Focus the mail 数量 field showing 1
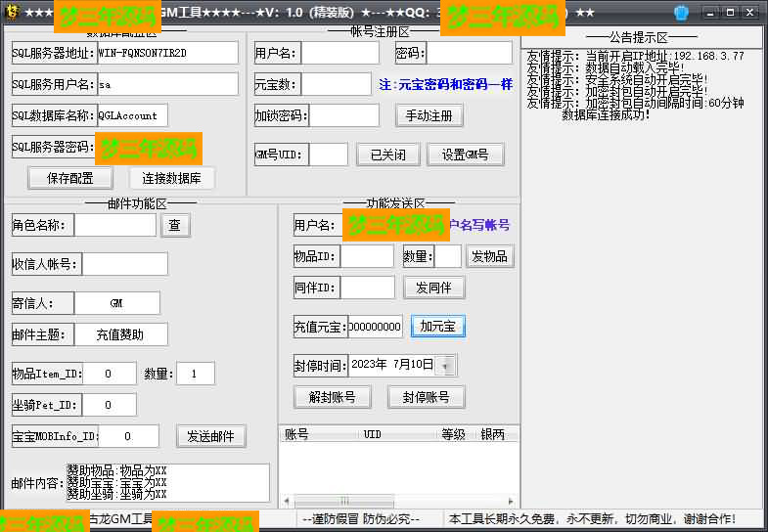 click(x=195, y=374)
